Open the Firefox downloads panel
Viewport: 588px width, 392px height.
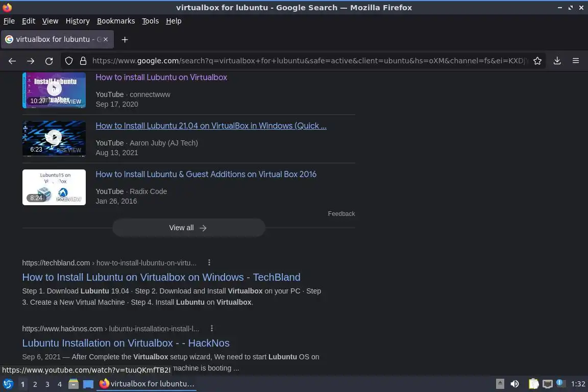(557, 61)
